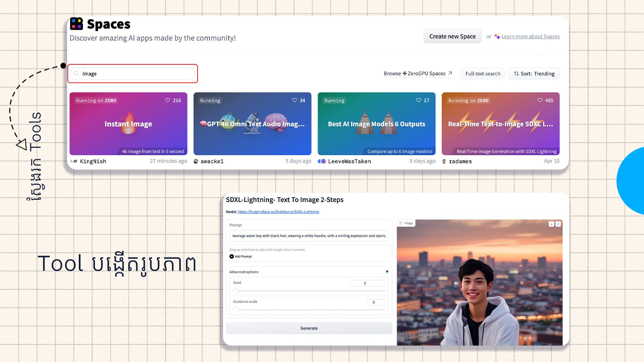
Task: Click the KingNish avatar icon
Action: tap(74, 161)
